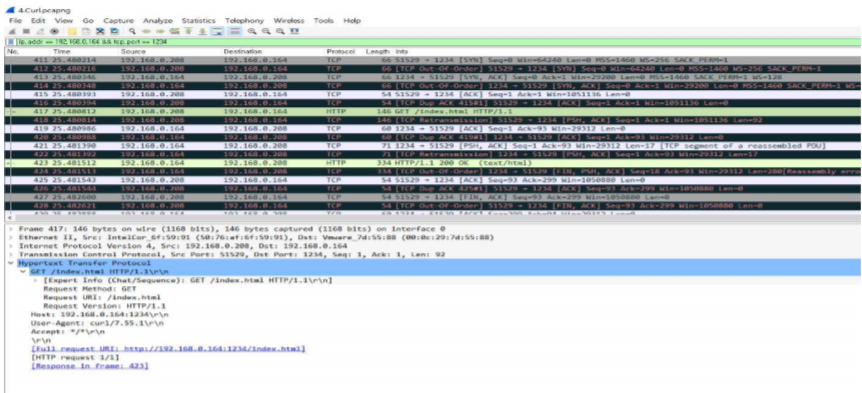862x393 pixels.
Task: Open the Analyze menu
Action: pos(157,21)
